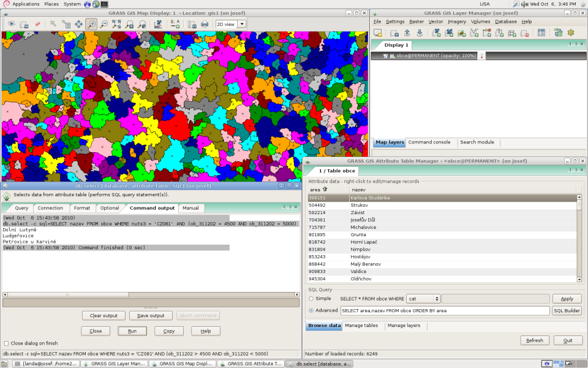Switch to the Command console tab

(x=429, y=142)
